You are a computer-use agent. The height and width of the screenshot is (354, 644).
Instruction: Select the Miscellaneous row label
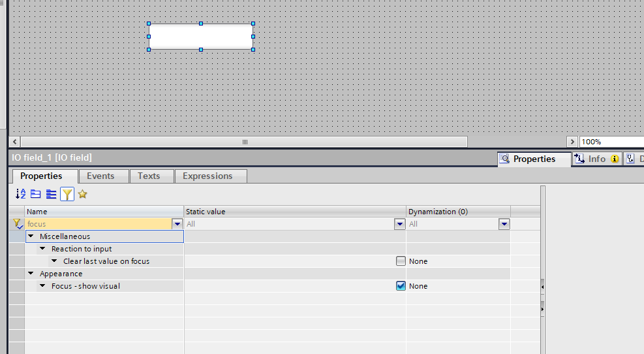(x=65, y=236)
